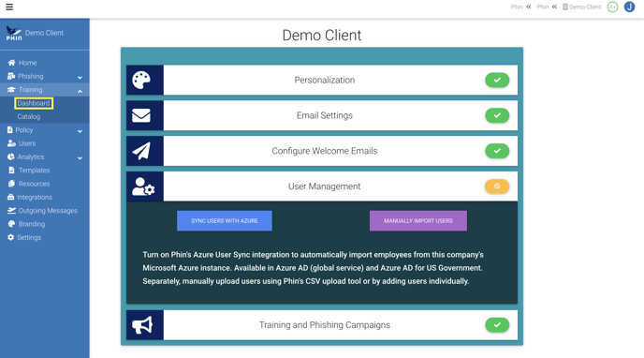
Task: Open the Catalog submenu item
Action: [29, 117]
